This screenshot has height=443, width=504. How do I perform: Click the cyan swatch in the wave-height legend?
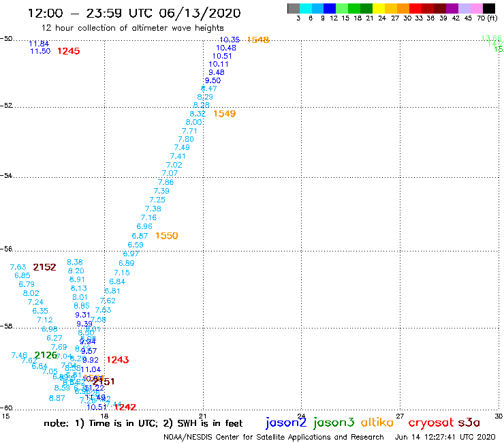pos(306,8)
